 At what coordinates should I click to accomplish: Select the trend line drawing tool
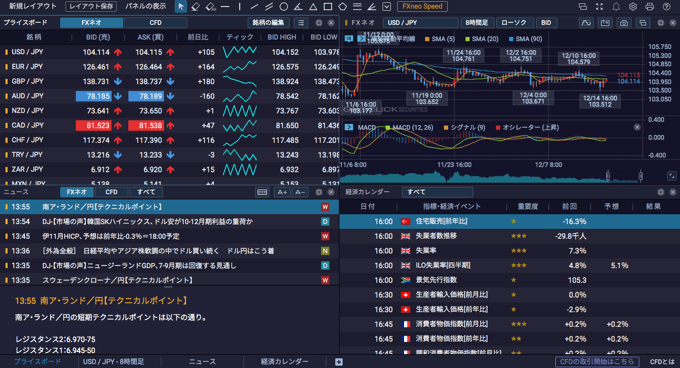pos(254,7)
